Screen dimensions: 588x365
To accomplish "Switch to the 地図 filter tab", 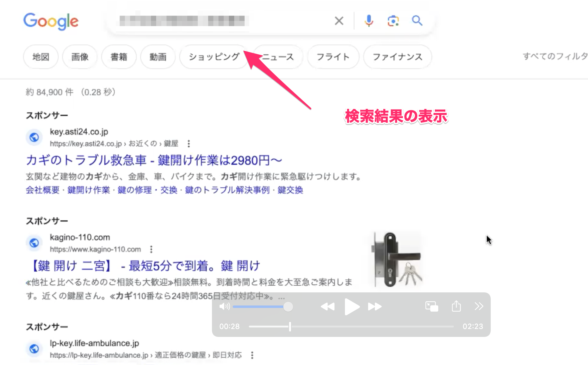I will (x=41, y=57).
